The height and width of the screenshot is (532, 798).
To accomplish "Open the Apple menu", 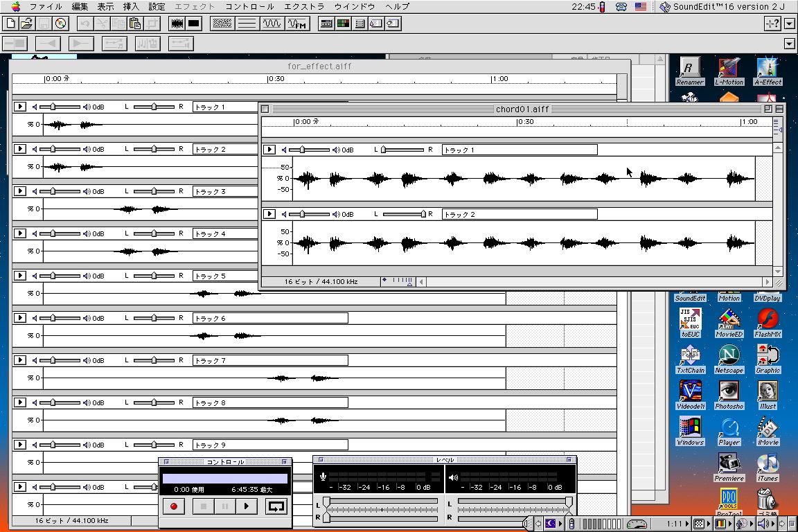I will [x=16, y=7].
